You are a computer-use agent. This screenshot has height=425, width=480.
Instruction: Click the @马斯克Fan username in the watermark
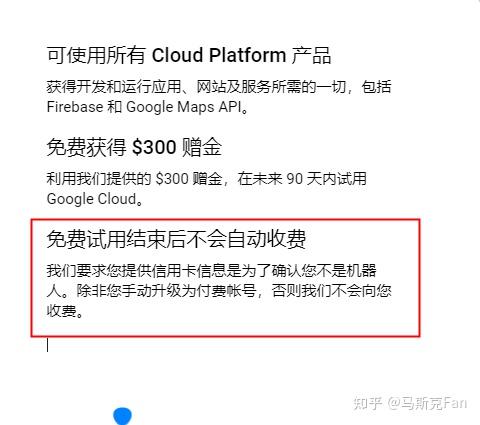click(427, 403)
